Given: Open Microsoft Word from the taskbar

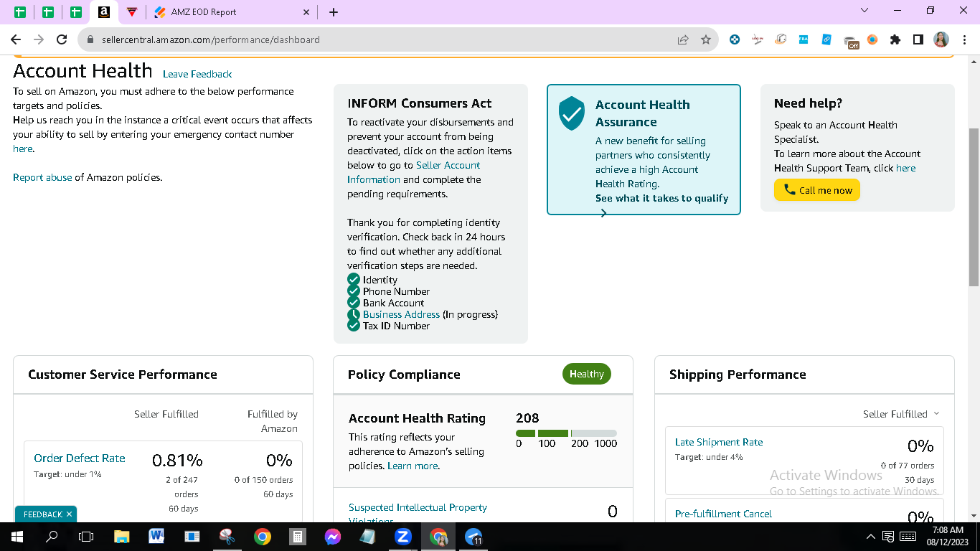Looking at the screenshot, I should point(156,537).
